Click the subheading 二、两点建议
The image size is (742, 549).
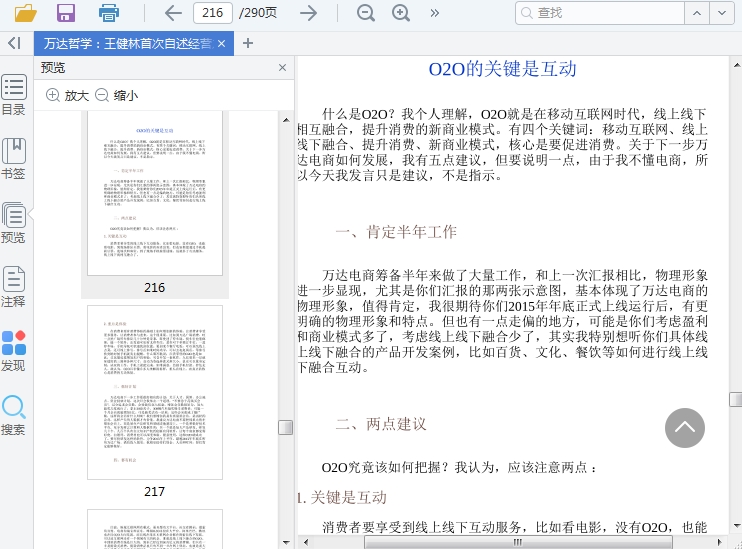pos(381,424)
